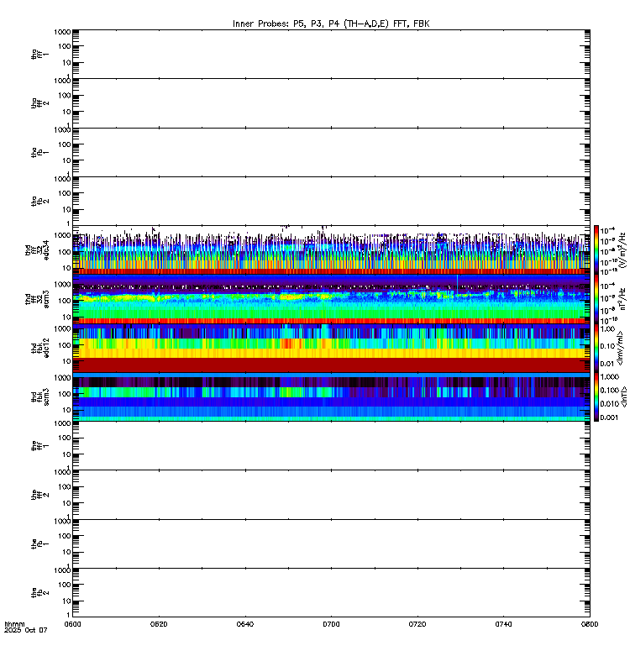Click the 0640 time axis label
Image resolution: width=630 pixels, height=672 pixels.
tap(244, 624)
